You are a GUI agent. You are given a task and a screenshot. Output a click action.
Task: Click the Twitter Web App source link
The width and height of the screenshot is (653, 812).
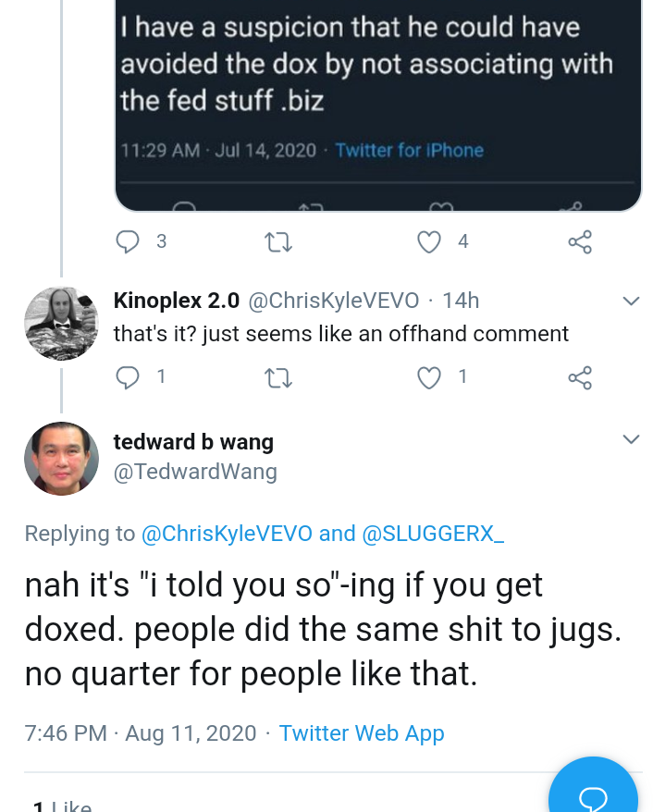point(362,733)
